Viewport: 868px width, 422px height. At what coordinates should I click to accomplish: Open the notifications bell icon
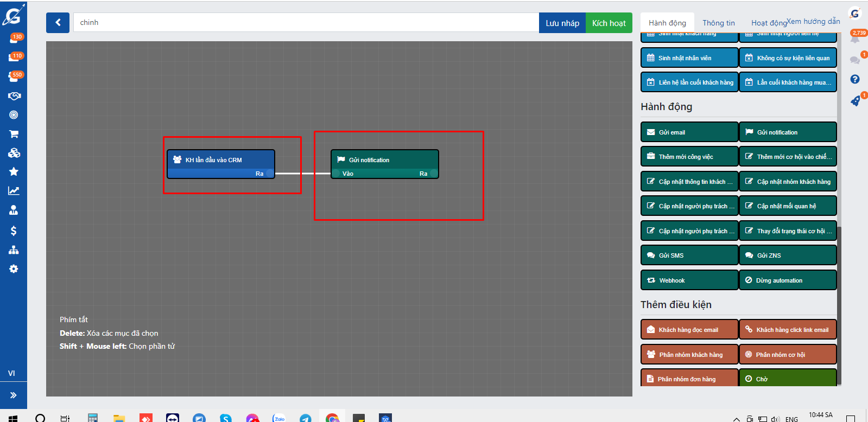855,39
